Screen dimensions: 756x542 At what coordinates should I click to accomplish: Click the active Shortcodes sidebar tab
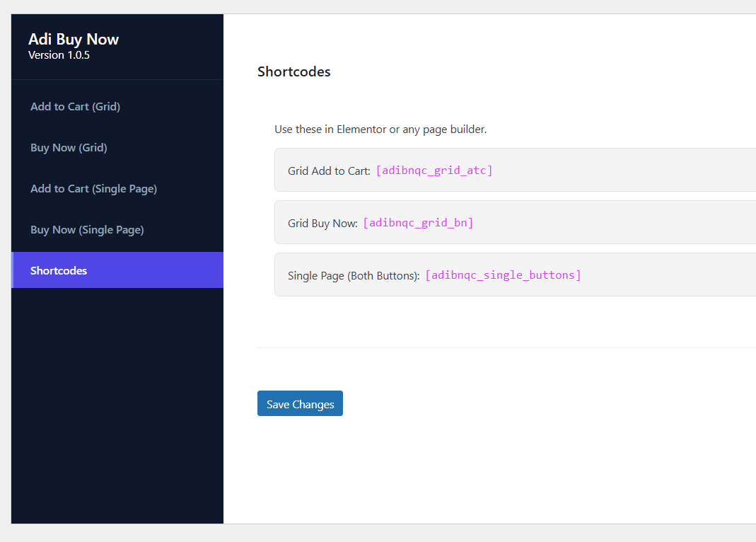[x=59, y=271]
